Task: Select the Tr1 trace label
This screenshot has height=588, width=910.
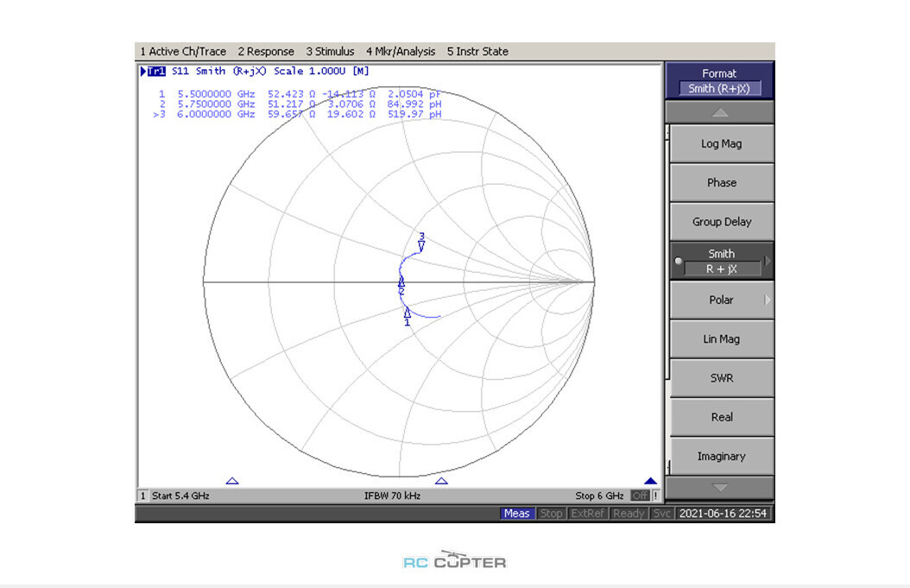Action: coord(156,71)
